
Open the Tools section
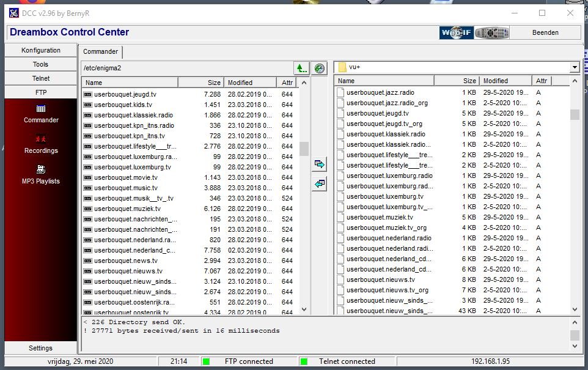[41, 64]
